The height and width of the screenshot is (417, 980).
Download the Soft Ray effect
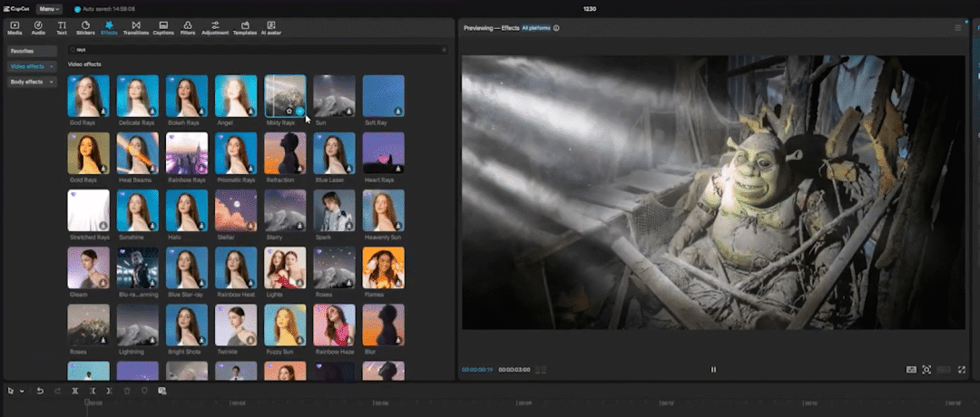click(398, 112)
